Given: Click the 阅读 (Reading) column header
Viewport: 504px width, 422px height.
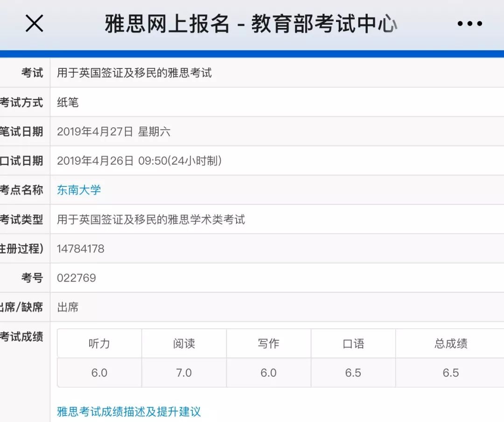Looking at the screenshot, I should [184, 344].
